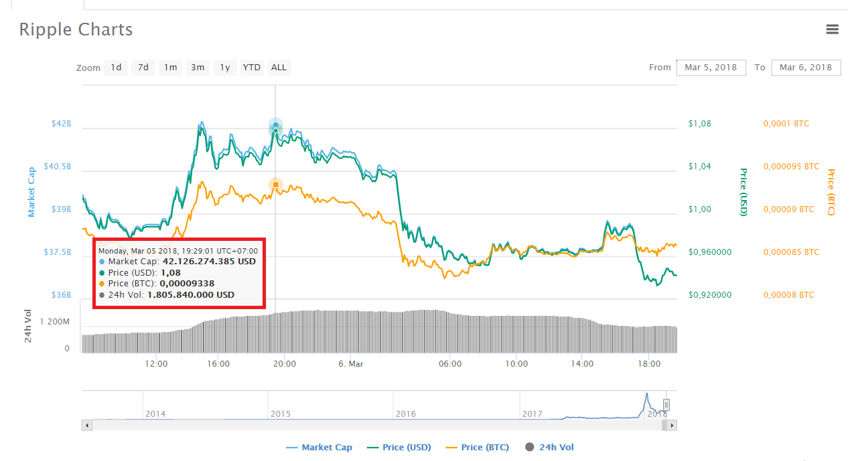Click the 14:00 time axis label

tap(582, 363)
